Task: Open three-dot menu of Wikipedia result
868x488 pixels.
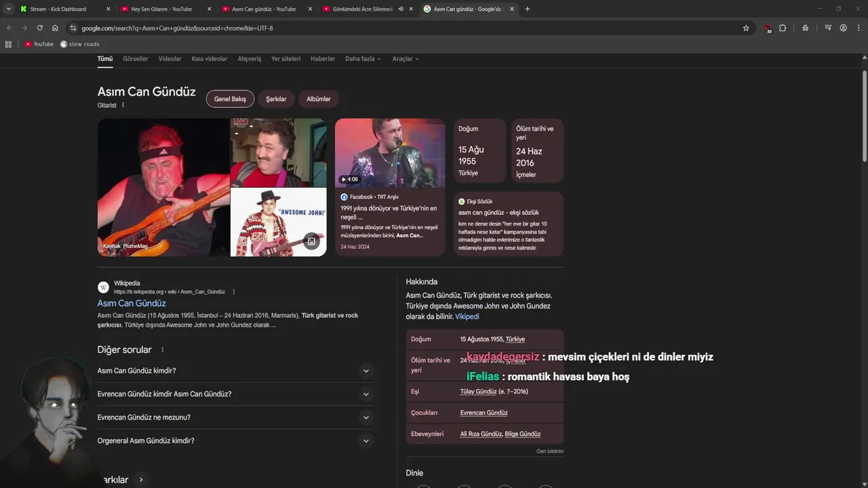Action: (234, 291)
